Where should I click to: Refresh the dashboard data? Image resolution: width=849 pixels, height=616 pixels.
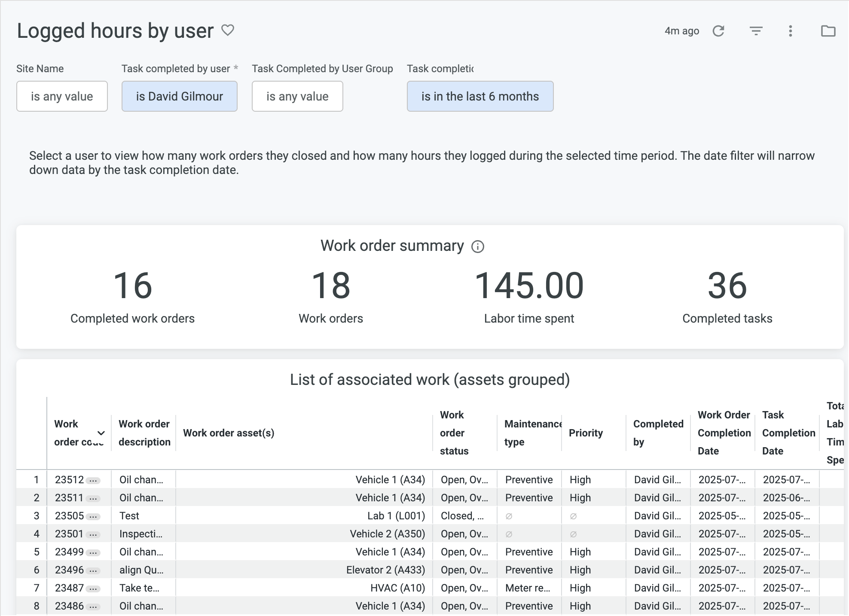point(719,30)
